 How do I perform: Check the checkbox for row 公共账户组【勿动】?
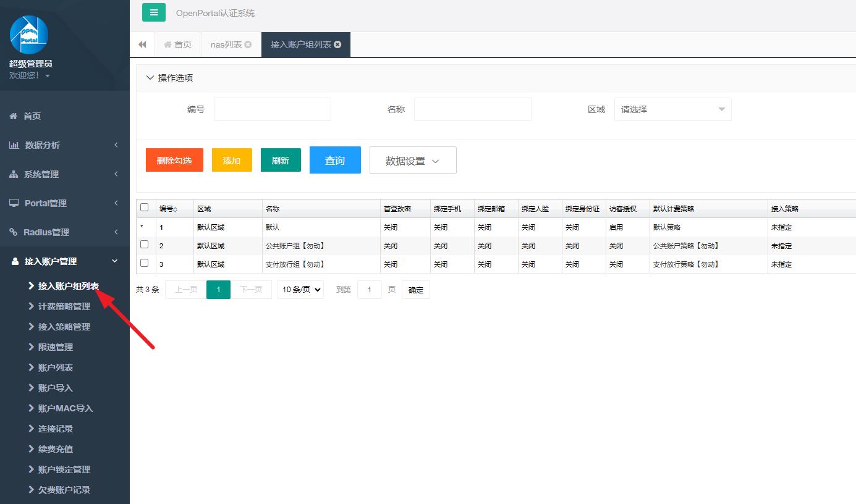(x=145, y=245)
